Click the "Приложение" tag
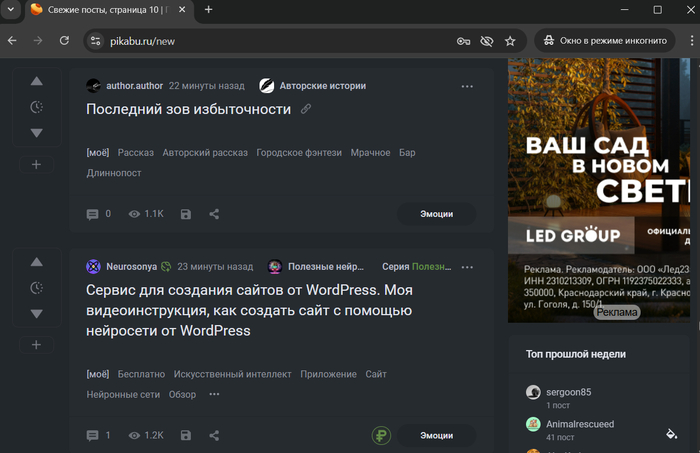Image resolution: width=700 pixels, height=453 pixels. (x=328, y=374)
